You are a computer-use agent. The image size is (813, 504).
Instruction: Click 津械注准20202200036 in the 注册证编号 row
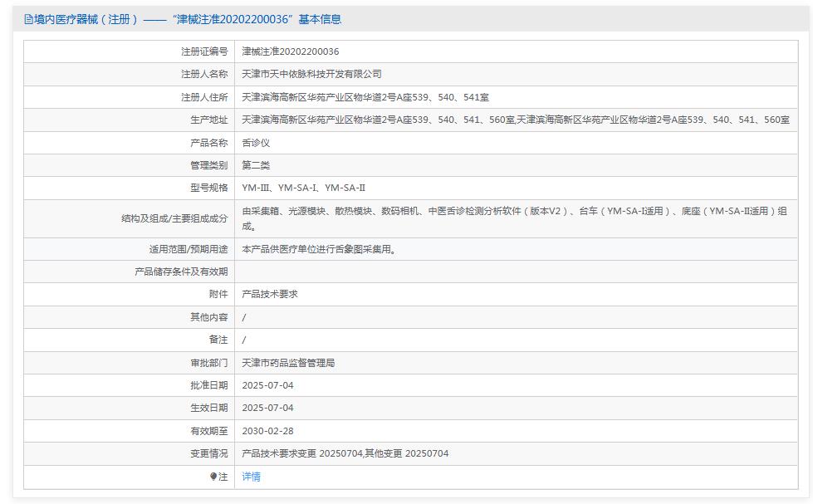[291, 51]
